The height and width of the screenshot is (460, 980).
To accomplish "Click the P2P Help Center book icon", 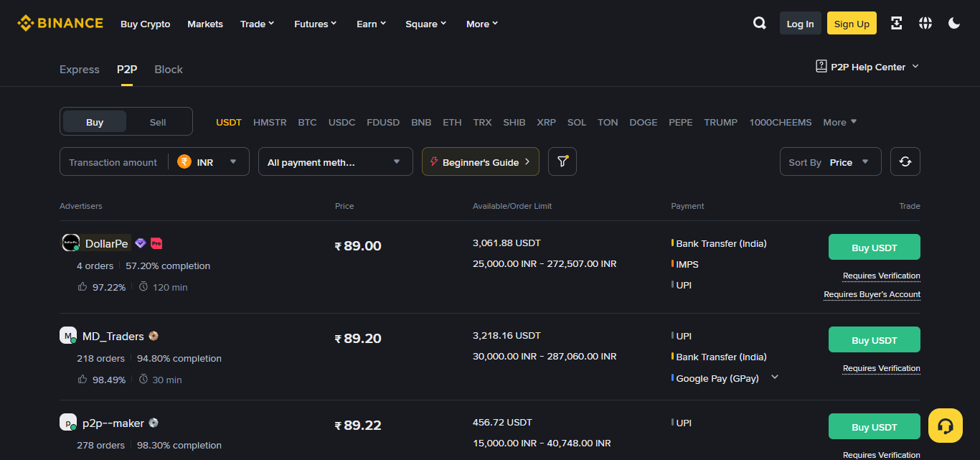I will [x=821, y=66].
